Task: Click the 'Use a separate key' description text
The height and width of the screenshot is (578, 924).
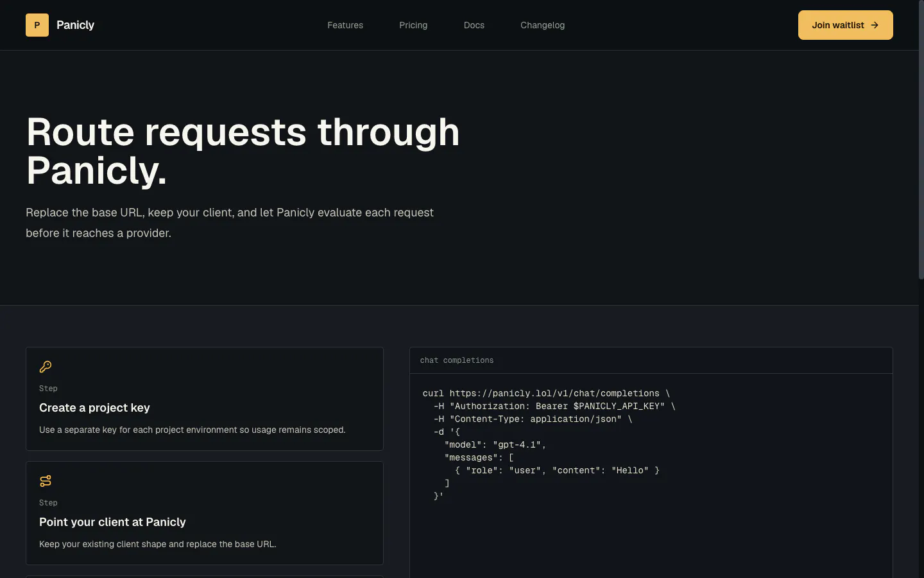Action: click(x=193, y=430)
